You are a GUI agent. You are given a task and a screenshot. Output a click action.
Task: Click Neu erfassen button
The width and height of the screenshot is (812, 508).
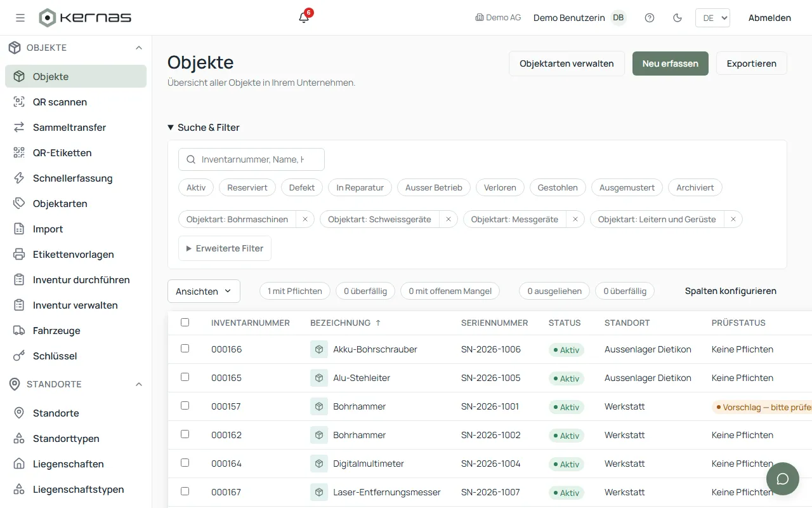click(x=671, y=63)
